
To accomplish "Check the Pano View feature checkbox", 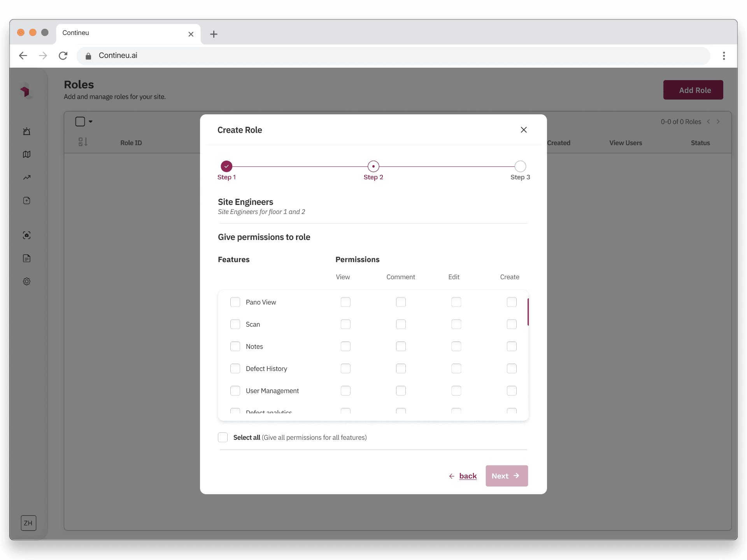I will click(235, 302).
